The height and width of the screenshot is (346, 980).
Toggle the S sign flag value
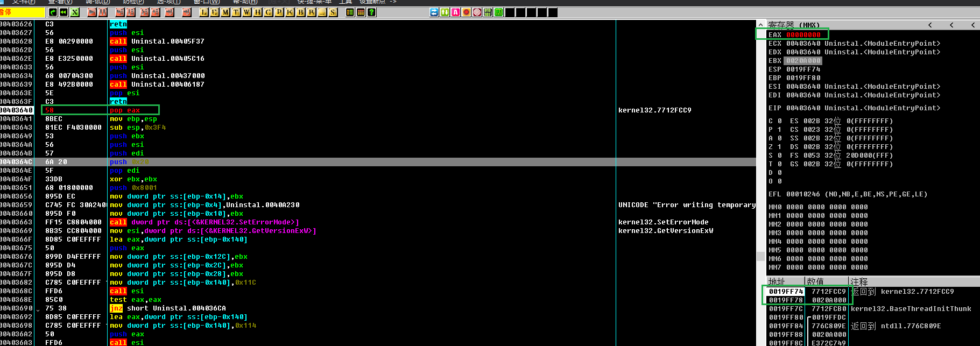[779, 156]
